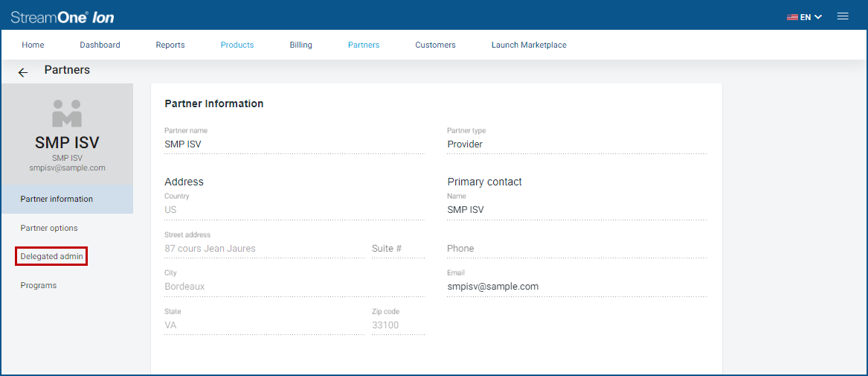Image resolution: width=868 pixels, height=376 pixels.
Task: Open the EN language dropdown
Action: point(811,17)
